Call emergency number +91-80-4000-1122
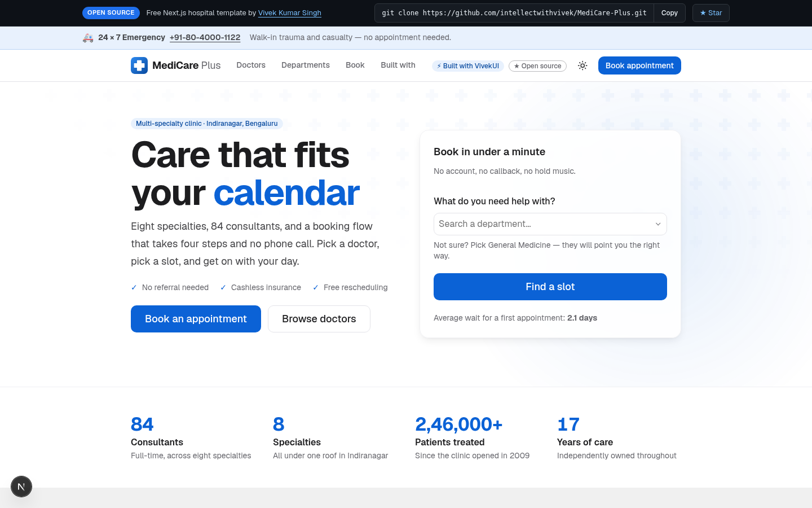The width and height of the screenshot is (812, 508). 205,37
